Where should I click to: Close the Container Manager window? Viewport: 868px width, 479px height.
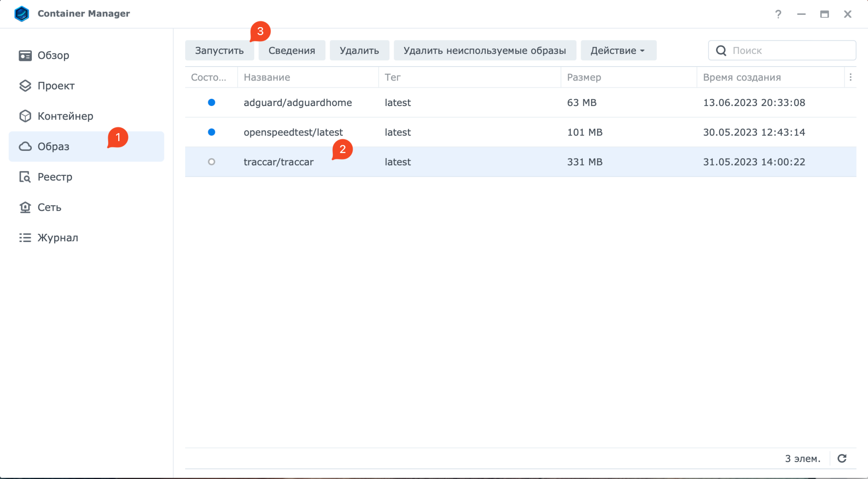pos(848,14)
